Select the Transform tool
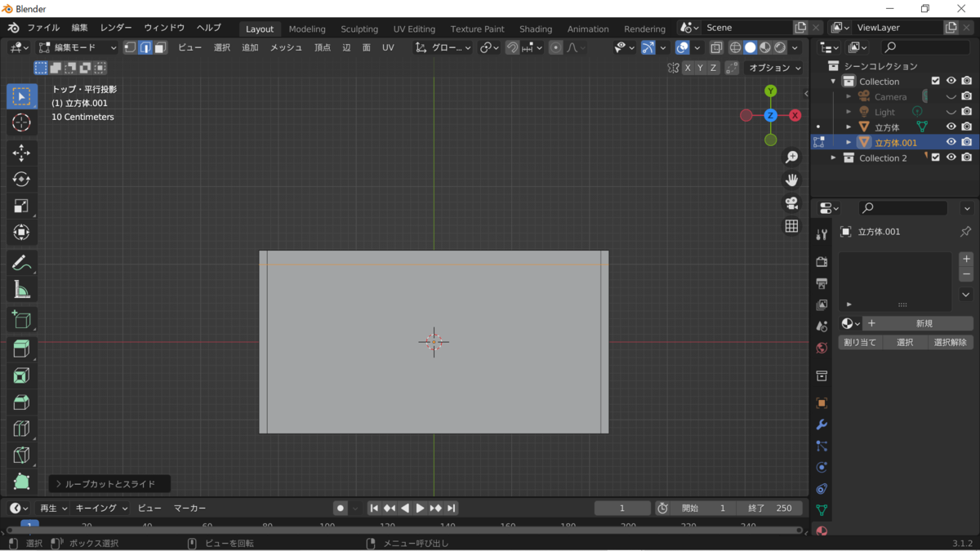The image size is (980, 551). [22, 233]
